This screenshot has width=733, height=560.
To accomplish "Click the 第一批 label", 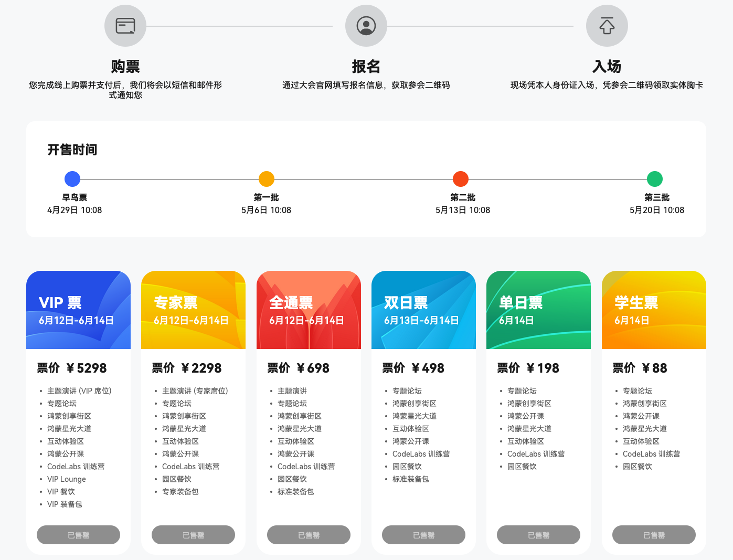I will 267,197.
